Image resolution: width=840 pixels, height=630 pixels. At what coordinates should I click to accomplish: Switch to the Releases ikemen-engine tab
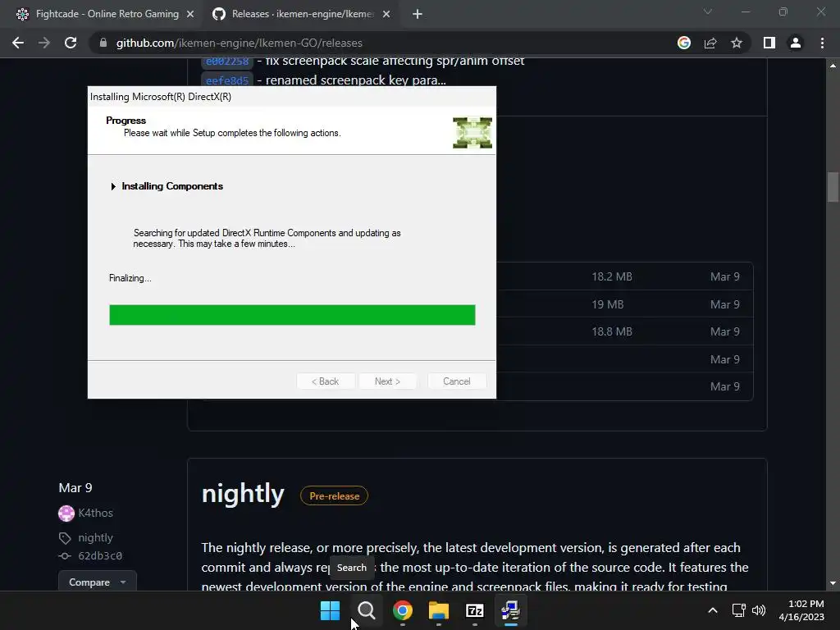pyautogui.click(x=303, y=14)
